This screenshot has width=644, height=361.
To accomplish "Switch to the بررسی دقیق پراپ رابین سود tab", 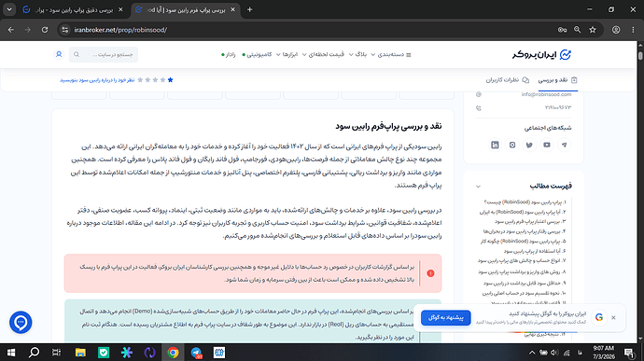I will (x=72, y=9).
